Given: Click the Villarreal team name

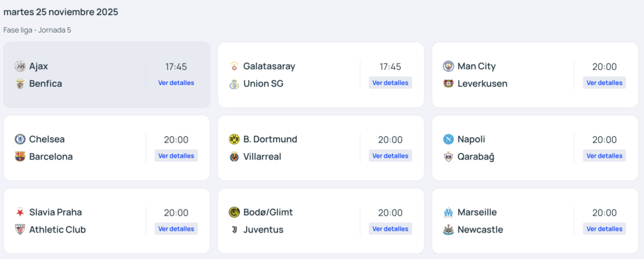Looking at the screenshot, I should [x=262, y=157].
